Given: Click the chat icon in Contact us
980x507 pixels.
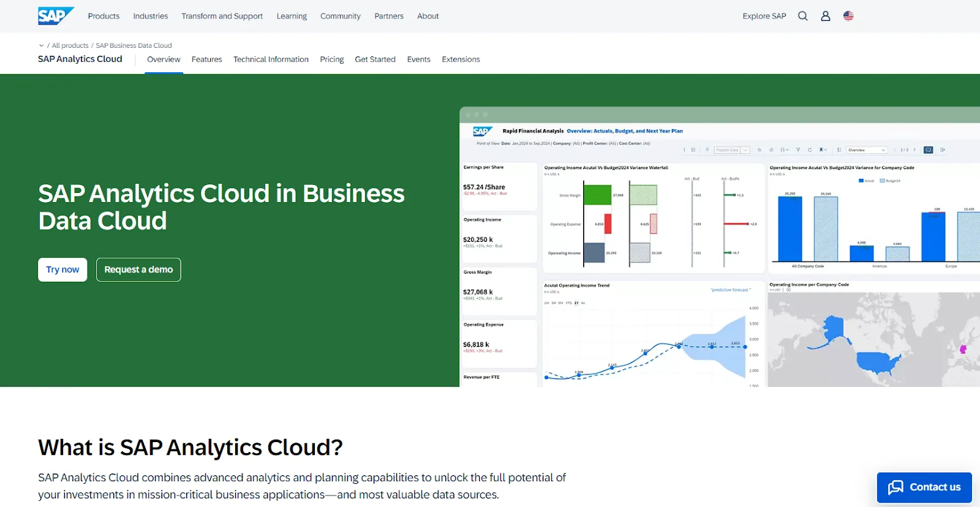Looking at the screenshot, I should [895, 487].
